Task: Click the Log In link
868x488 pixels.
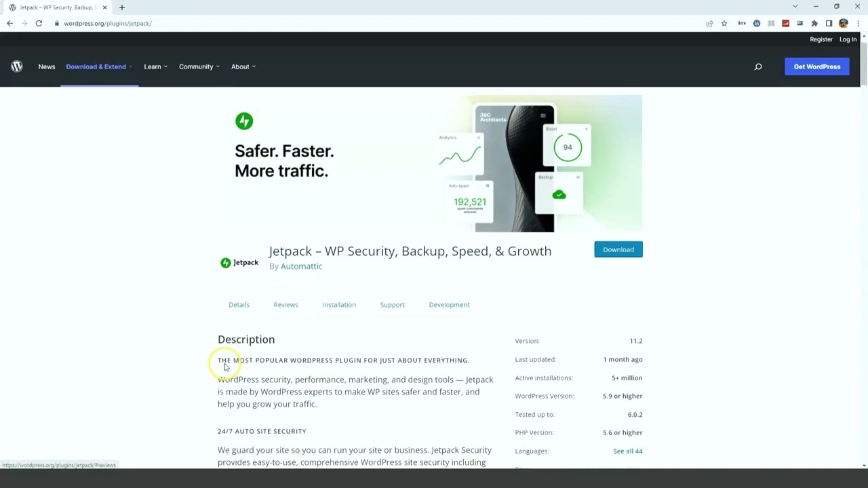Action: [848, 39]
